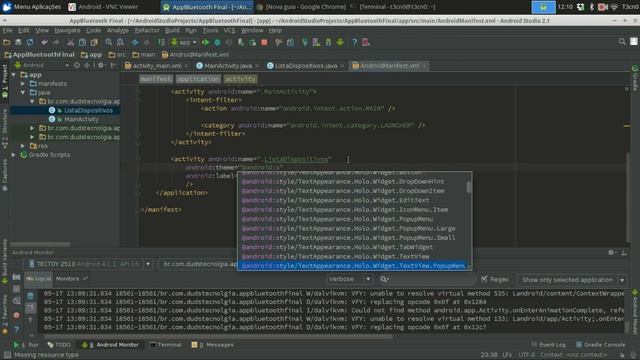This screenshot has width=640, height=360.
Task: Open the Android project view dropdown
Action: [x=41, y=65]
